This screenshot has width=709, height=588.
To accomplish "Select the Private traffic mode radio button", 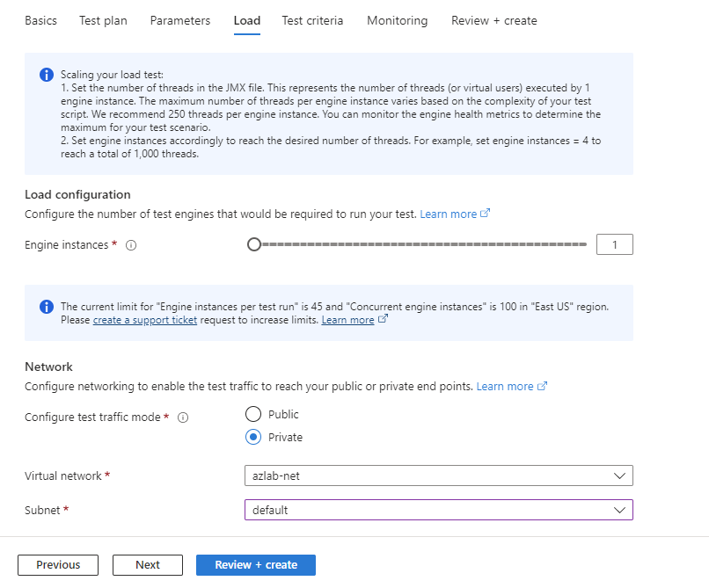I will (253, 437).
